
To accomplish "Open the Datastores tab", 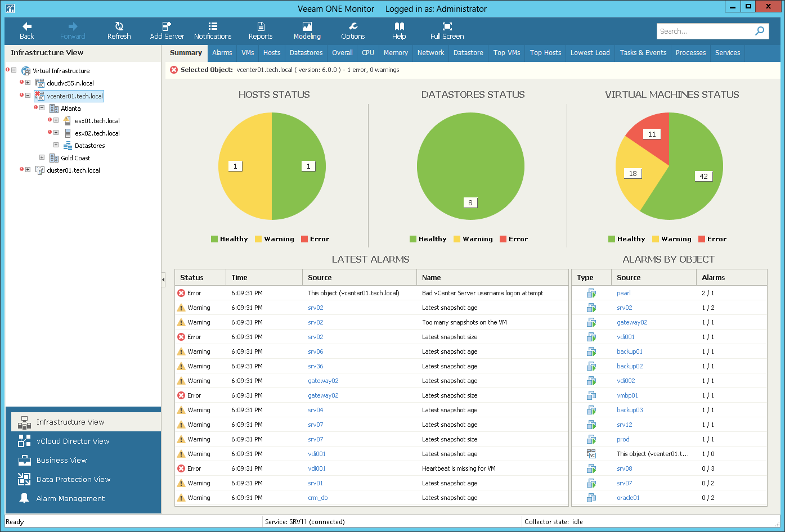I will coord(306,53).
